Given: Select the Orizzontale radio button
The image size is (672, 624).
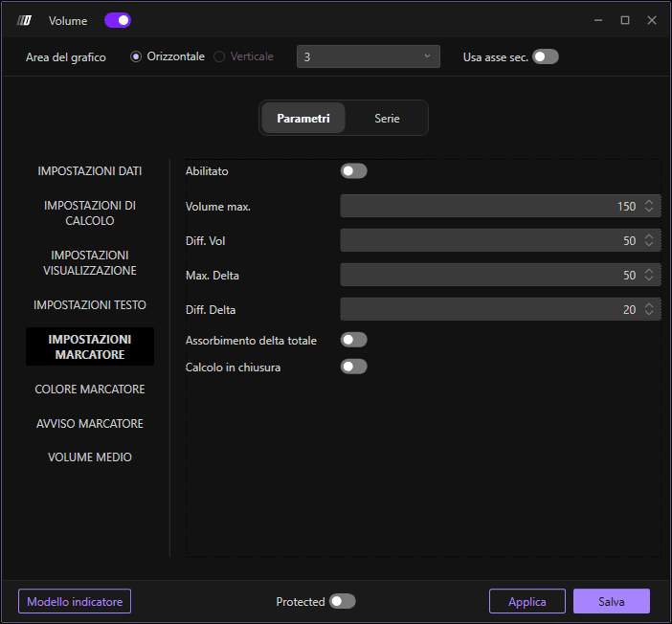Looking at the screenshot, I should click(x=136, y=56).
